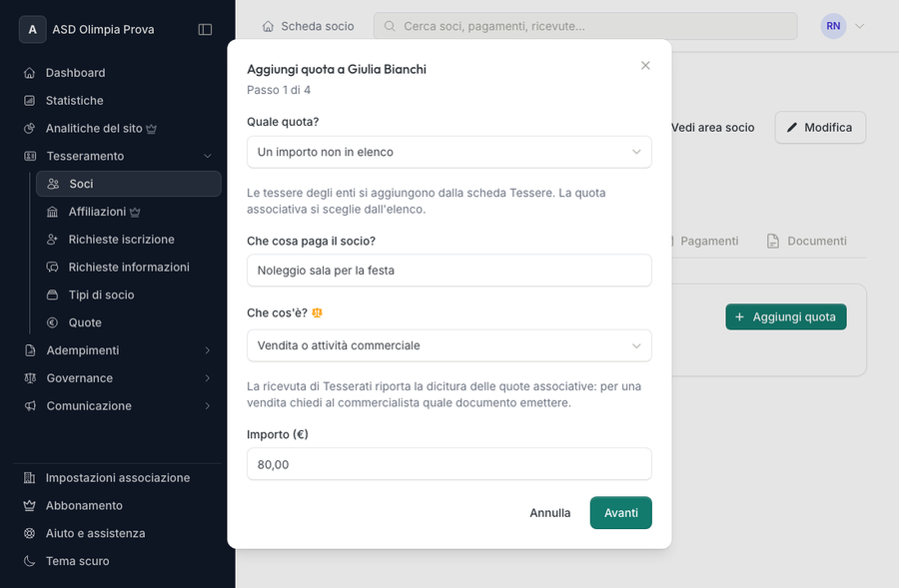Collapse the sidebar panel icon

point(205,29)
